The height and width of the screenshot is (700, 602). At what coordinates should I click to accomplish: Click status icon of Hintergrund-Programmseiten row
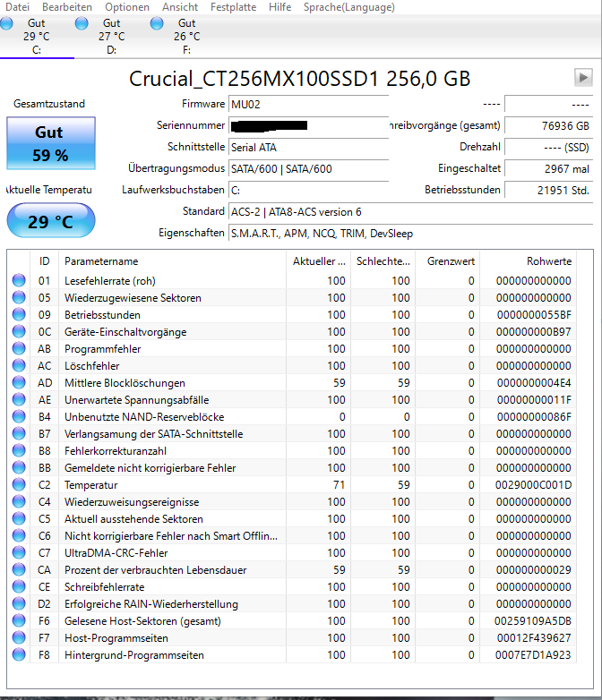tap(19, 654)
